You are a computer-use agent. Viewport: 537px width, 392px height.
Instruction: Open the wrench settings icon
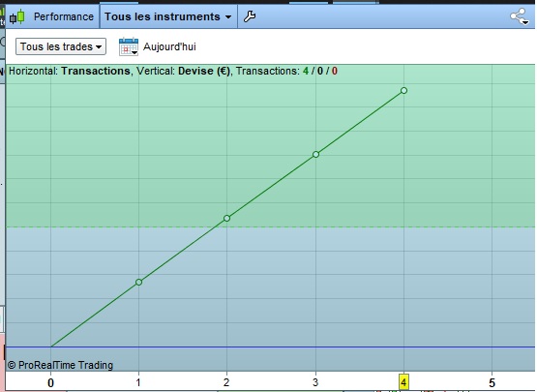click(250, 16)
